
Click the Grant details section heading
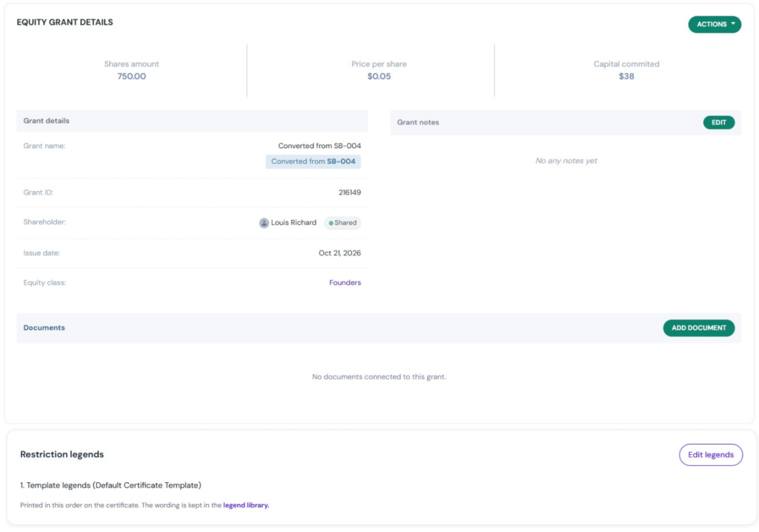46,121
